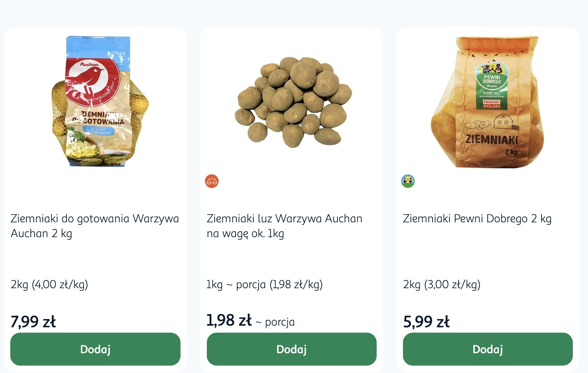Screen dimensions: 588x373
Task: Click the 2kg (3,00 zł/kg) unit price text
Action: (x=442, y=284)
